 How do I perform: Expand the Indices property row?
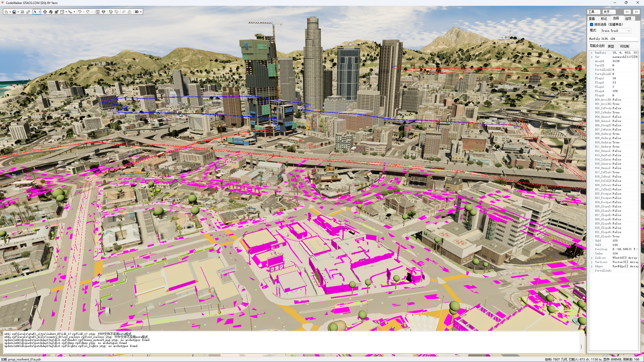591,258
